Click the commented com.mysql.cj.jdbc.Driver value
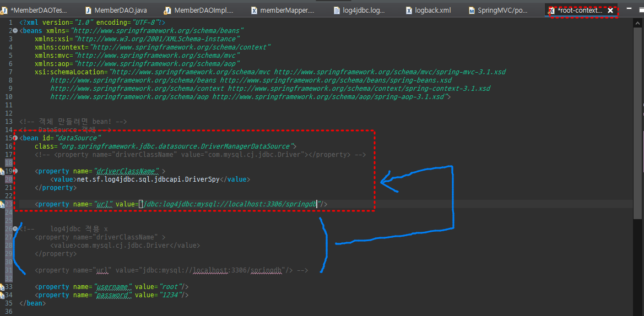The height and width of the screenshot is (316, 644). (123, 246)
